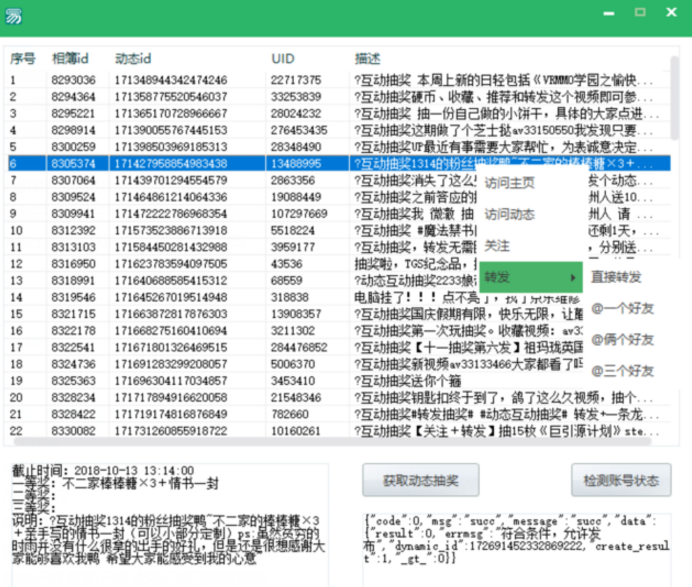This screenshot has width=692, height=587.
Task: Minimize the window from title bar
Action: 604,12
